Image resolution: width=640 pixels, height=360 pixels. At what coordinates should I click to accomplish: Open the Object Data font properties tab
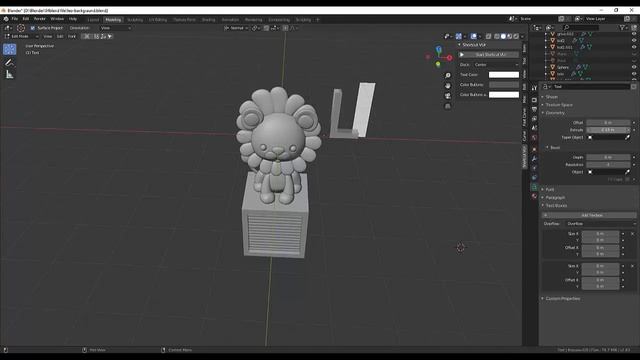pos(534,187)
